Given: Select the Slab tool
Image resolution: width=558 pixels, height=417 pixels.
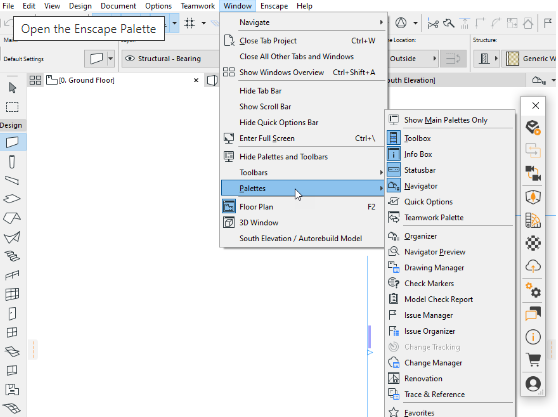Looking at the screenshot, I should coord(12,199).
